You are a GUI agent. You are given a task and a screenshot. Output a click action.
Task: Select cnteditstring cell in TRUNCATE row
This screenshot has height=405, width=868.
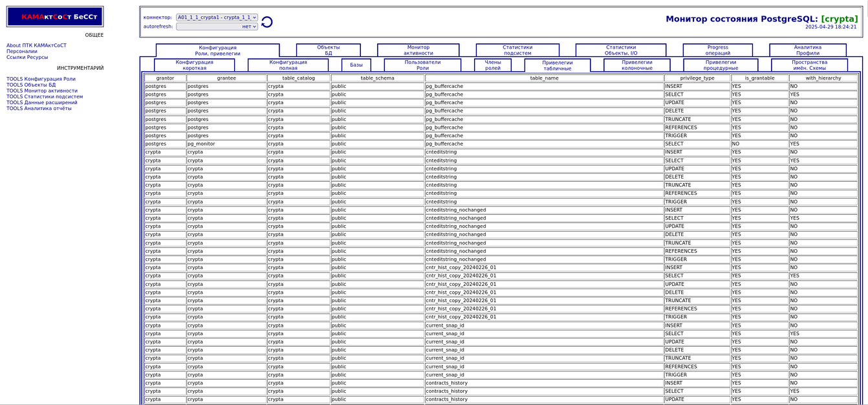[x=544, y=185]
